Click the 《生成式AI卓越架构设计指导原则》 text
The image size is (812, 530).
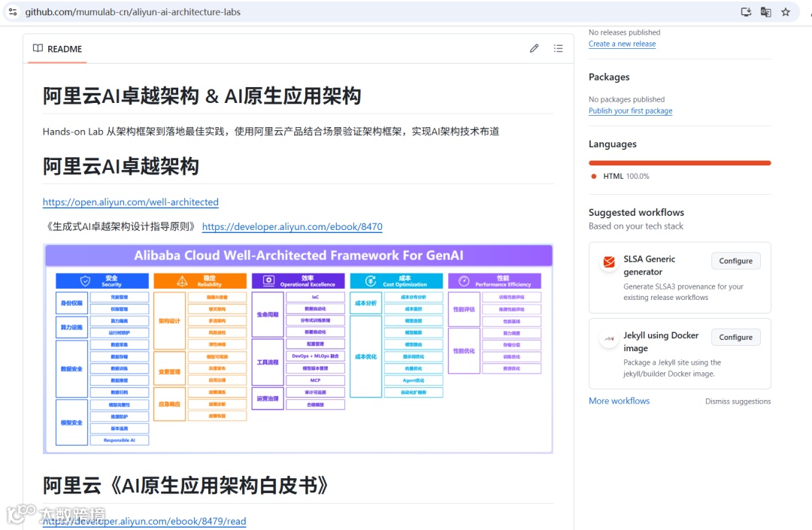pyautogui.click(x=121, y=227)
